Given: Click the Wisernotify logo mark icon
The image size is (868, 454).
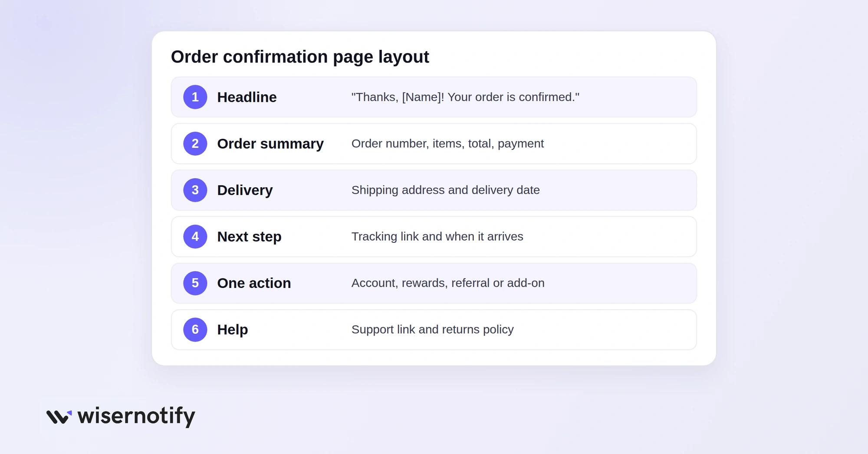Looking at the screenshot, I should click(x=59, y=417).
